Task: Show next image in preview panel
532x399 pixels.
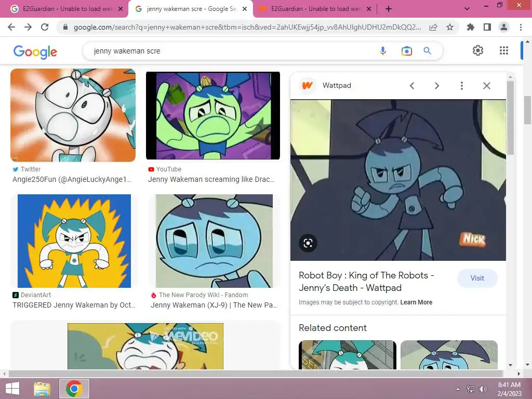Action: (x=436, y=86)
